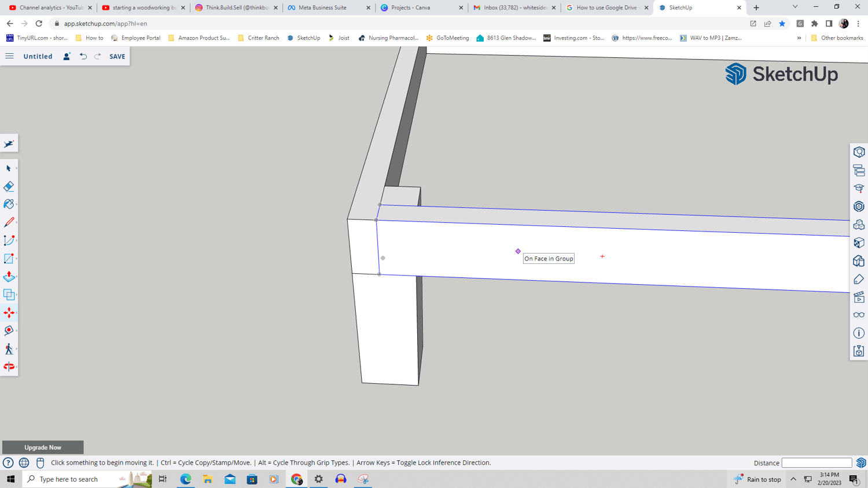This screenshot has width=868, height=488.
Task: Open the GoToMeeting bookmark
Action: [x=447, y=38]
